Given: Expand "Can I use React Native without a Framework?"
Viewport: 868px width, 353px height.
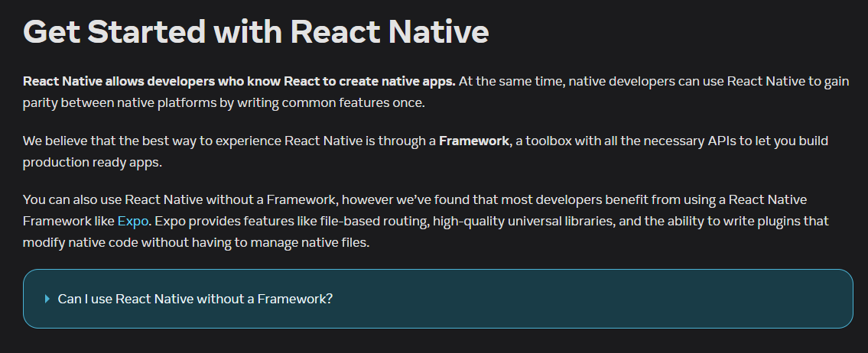Looking at the screenshot, I should 195,299.
